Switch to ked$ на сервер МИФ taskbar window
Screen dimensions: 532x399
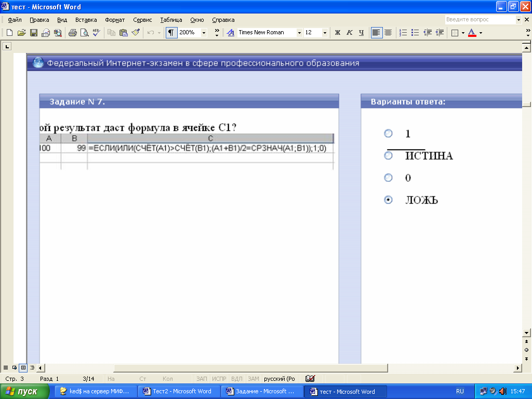[96, 391]
